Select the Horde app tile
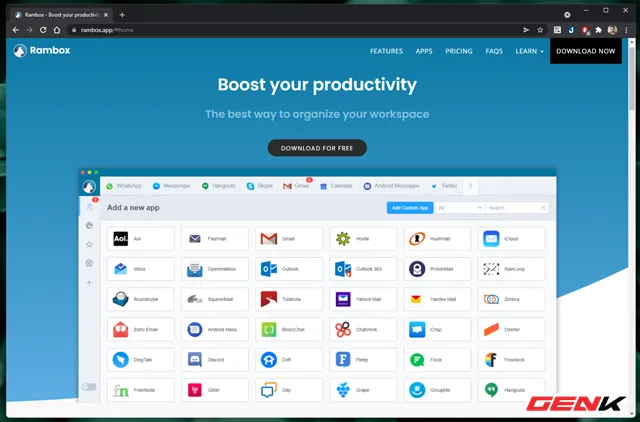640x422 pixels. click(x=363, y=239)
